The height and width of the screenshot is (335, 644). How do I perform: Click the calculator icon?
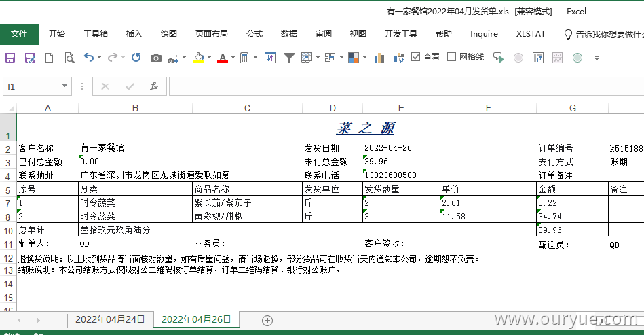coord(244,58)
